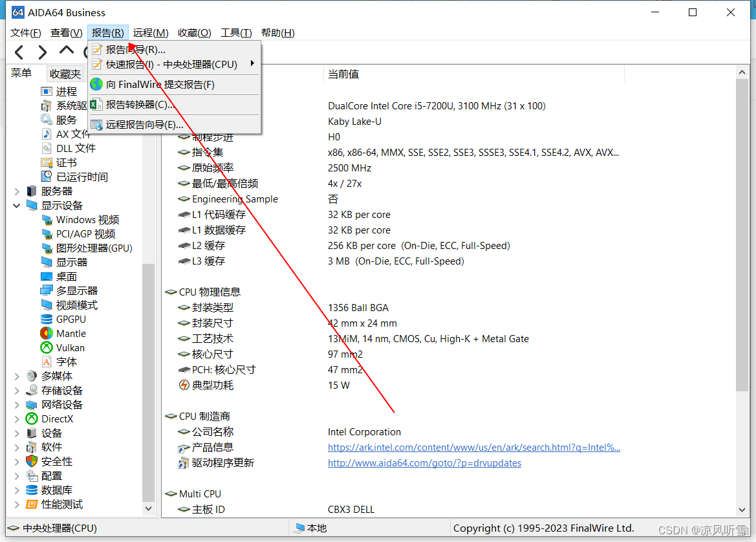Expand the DirectX tree node
This screenshot has height=542, width=756.
(x=17, y=419)
